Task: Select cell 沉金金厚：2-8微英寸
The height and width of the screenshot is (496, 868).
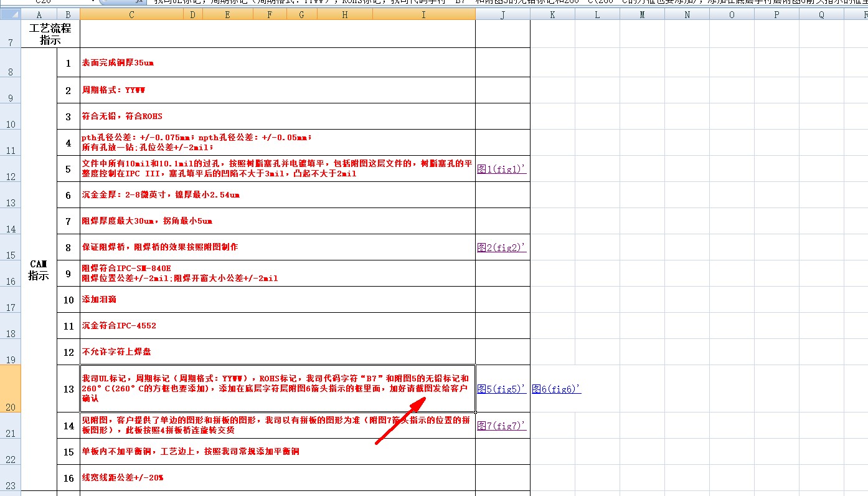Action: click(x=278, y=195)
